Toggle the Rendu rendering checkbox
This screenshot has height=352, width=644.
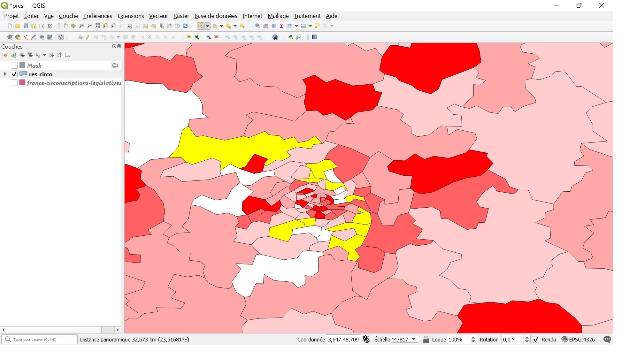point(536,340)
